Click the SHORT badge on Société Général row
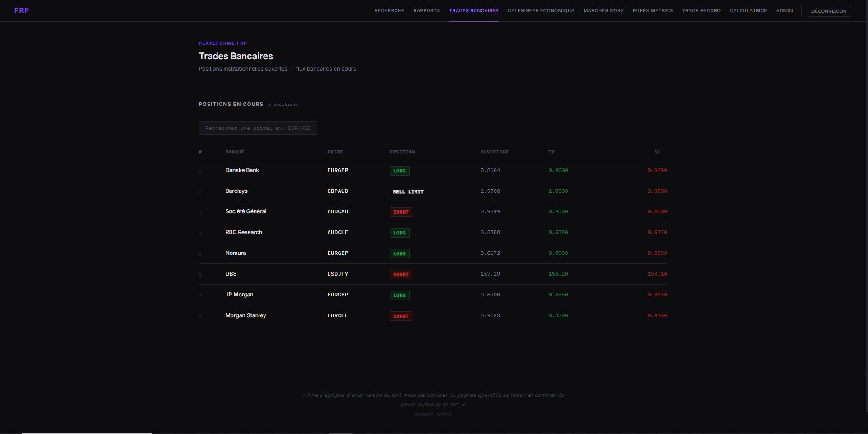This screenshot has width=868, height=434. coord(401,212)
